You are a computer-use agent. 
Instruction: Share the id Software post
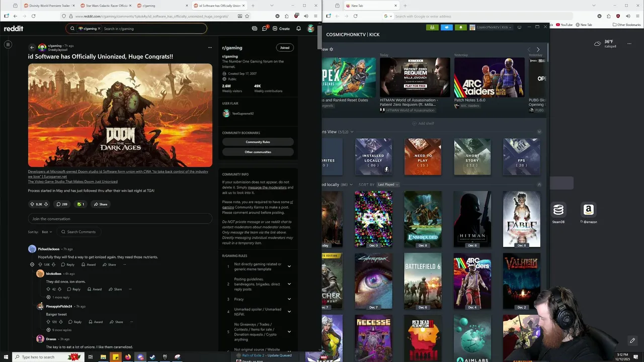[x=100, y=204]
